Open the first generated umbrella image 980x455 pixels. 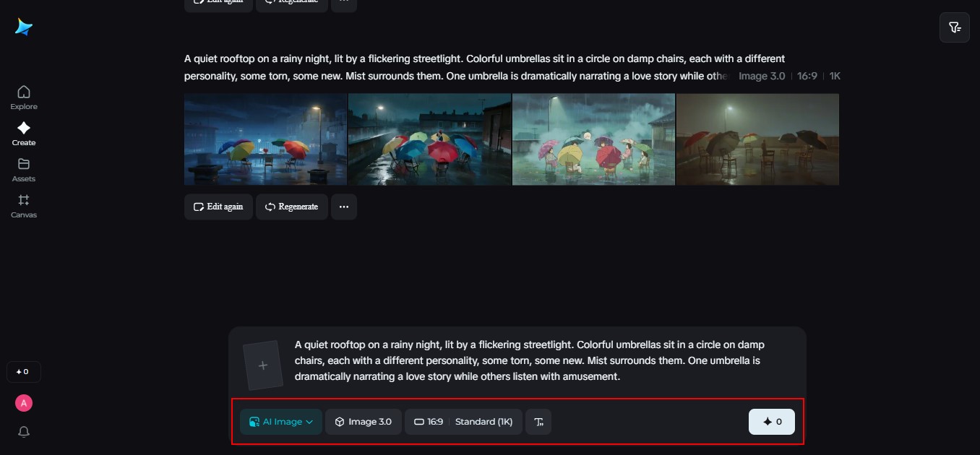click(265, 139)
